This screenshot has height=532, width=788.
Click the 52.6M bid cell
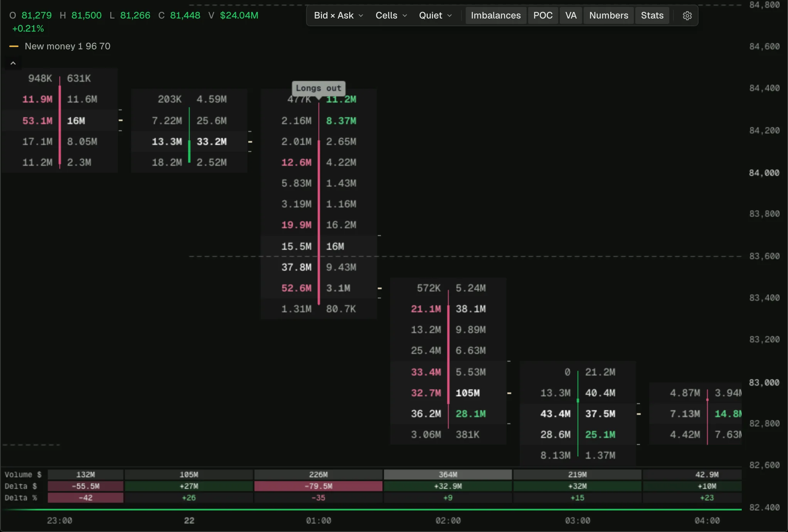click(296, 288)
